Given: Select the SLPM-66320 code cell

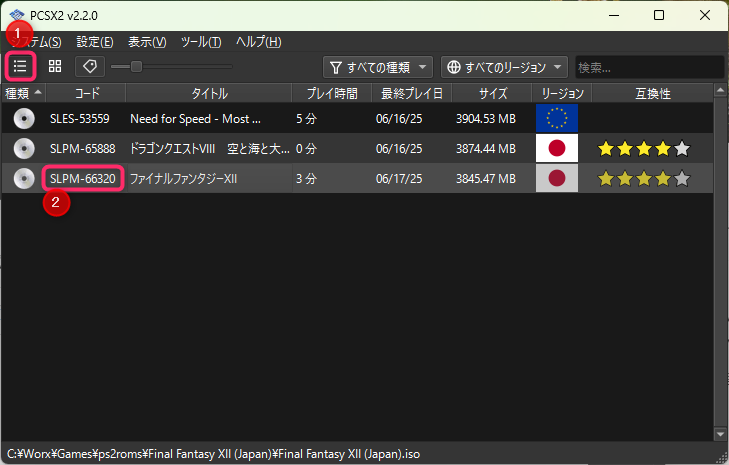Looking at the screenshot, I should [83, 179].
